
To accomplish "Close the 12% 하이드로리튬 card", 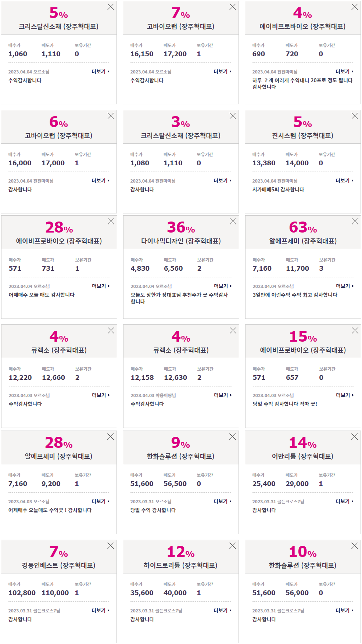I will coord(233,546).
